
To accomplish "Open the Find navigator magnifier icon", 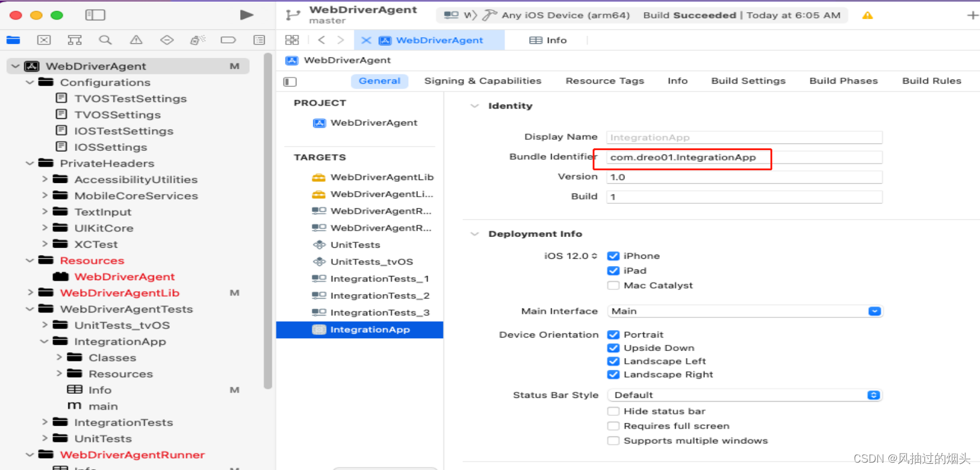I will pyautogui.click(x=105, y=40).
